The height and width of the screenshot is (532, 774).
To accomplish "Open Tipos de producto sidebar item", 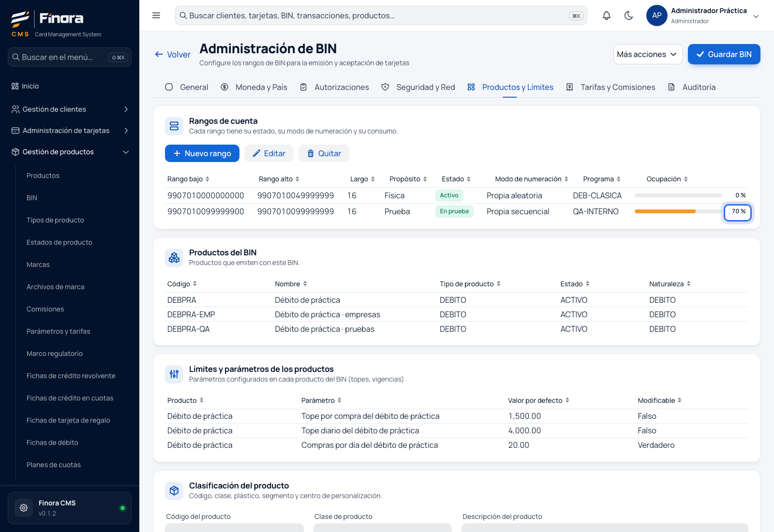I will 55,220.
